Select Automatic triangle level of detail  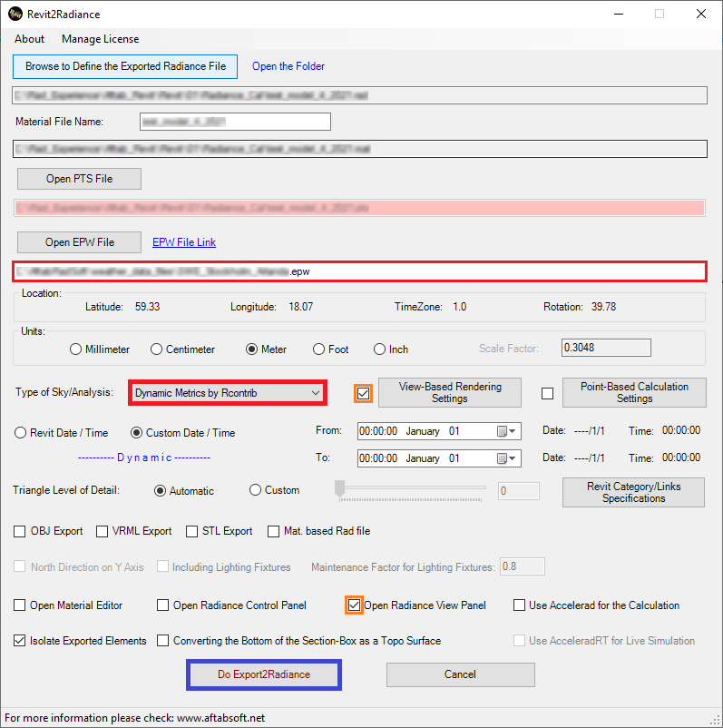point(160,491)
